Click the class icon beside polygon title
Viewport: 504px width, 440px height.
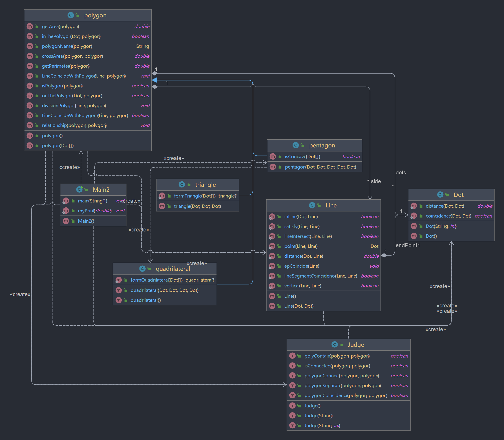pyautogui.click(x=71, y=15)
